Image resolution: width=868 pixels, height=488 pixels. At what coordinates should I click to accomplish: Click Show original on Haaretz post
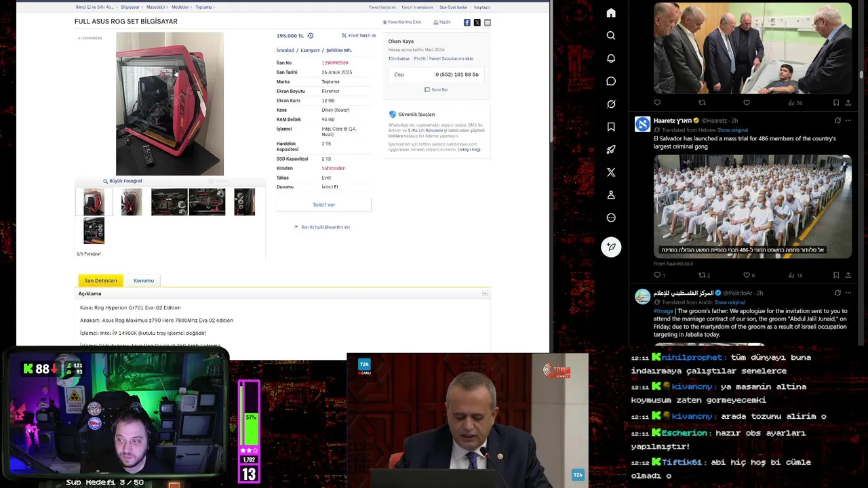732,130
